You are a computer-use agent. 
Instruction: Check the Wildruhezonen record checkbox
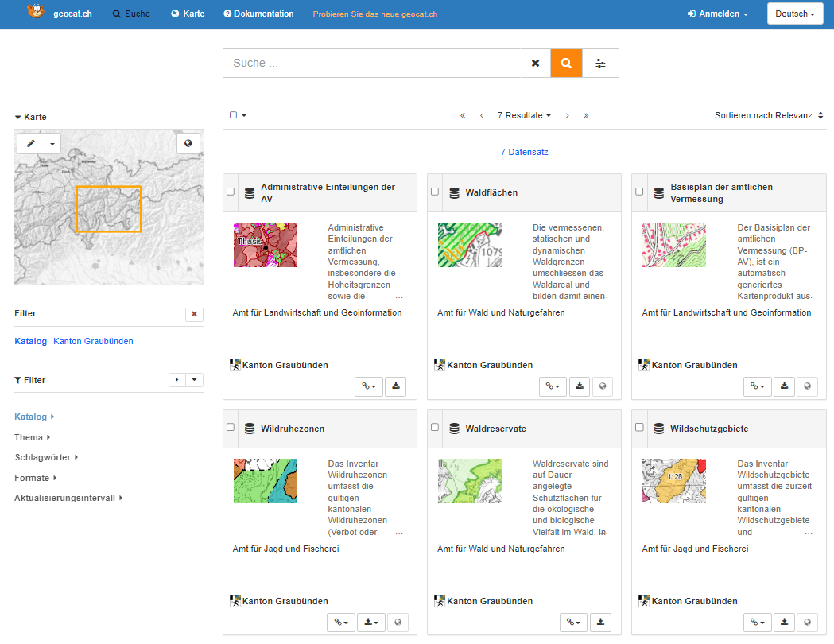tap(231, 428)
